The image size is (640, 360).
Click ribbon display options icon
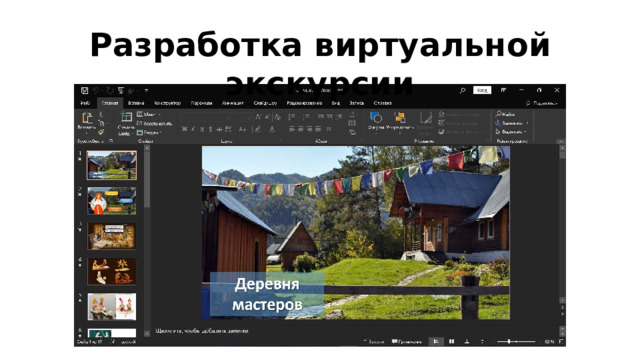point(503,90)
